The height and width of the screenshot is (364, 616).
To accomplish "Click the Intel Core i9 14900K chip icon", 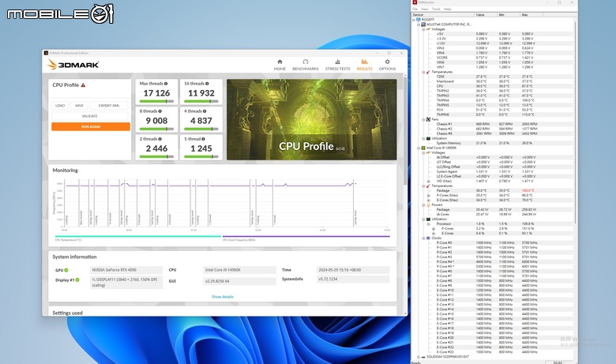I will tap(423, 148).
